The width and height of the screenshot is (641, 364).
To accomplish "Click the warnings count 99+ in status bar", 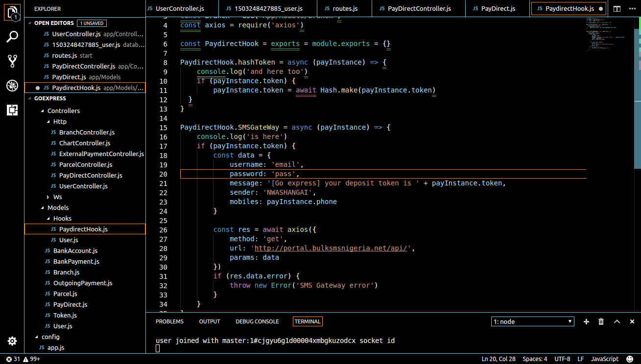I will (31, 359).
